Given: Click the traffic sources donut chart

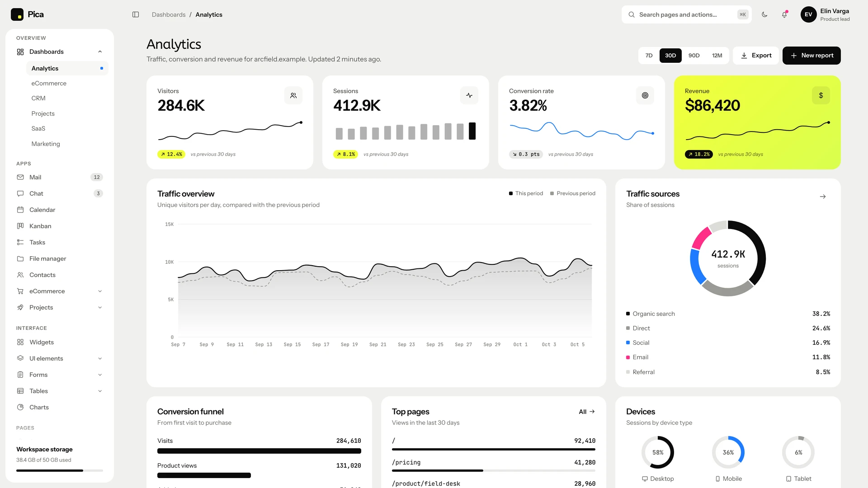Looking at the screenshot, I should click(728, 258).
